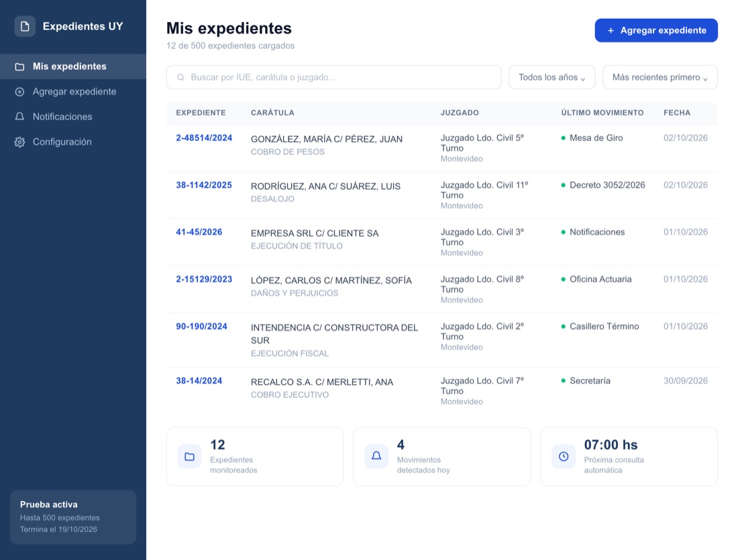Click bell icon in Movimientos detectados card
Screen dimensions: 738x560
(376, 456)
